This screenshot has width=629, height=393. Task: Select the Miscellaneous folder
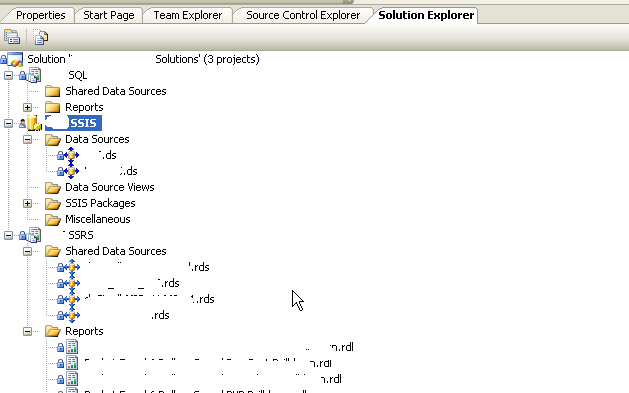[97, 219]
